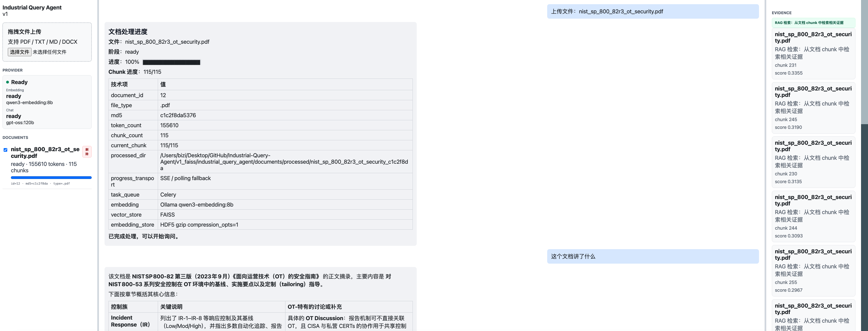This screenshot has height=331, width=868.
Task: Click the 选择文件 file chooser button
Action: (x=20, y=52)
